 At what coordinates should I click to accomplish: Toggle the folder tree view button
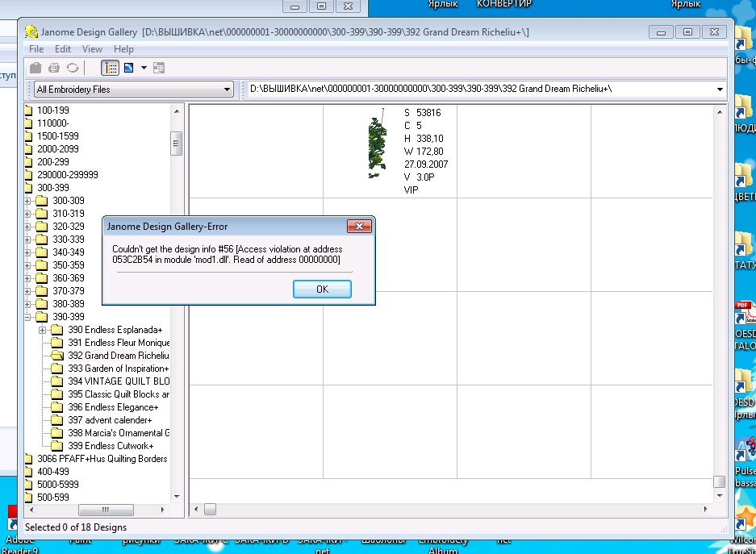coord(110,68)
